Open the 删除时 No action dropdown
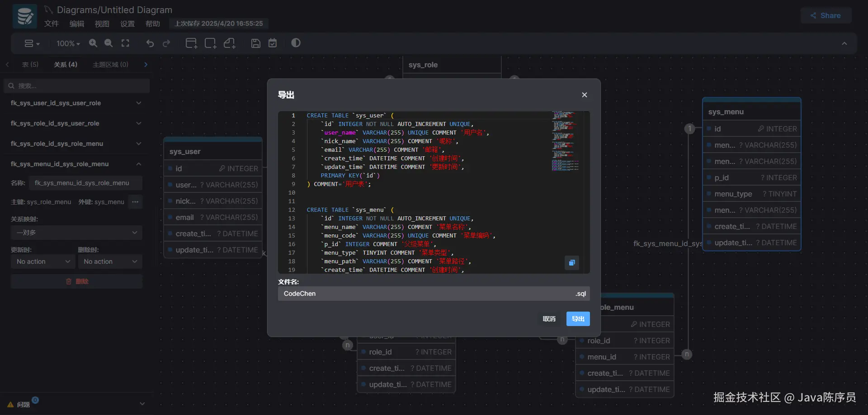The image size is (868, 415). pyautogui.click(x=110, y=261)
